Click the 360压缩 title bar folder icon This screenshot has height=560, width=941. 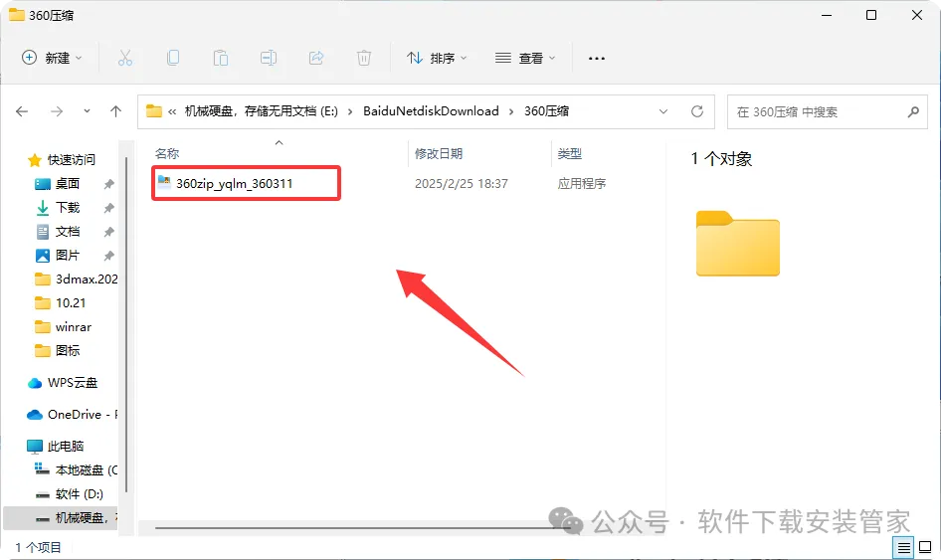16,14
